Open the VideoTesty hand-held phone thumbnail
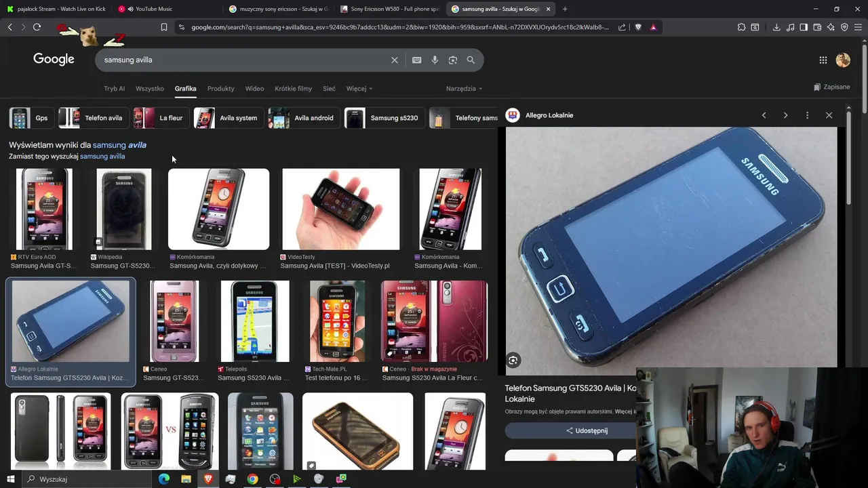868x488 pixels. coord(341,209)
